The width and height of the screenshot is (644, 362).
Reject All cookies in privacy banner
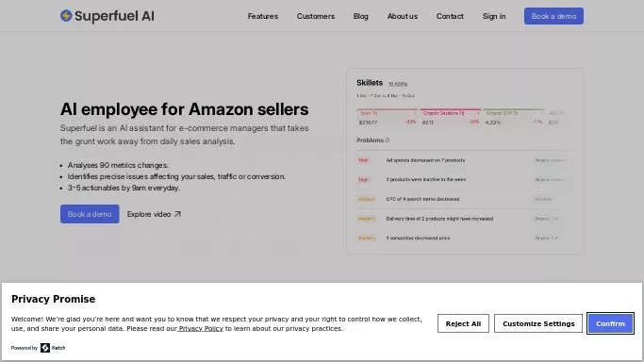[x=463, y=323]
